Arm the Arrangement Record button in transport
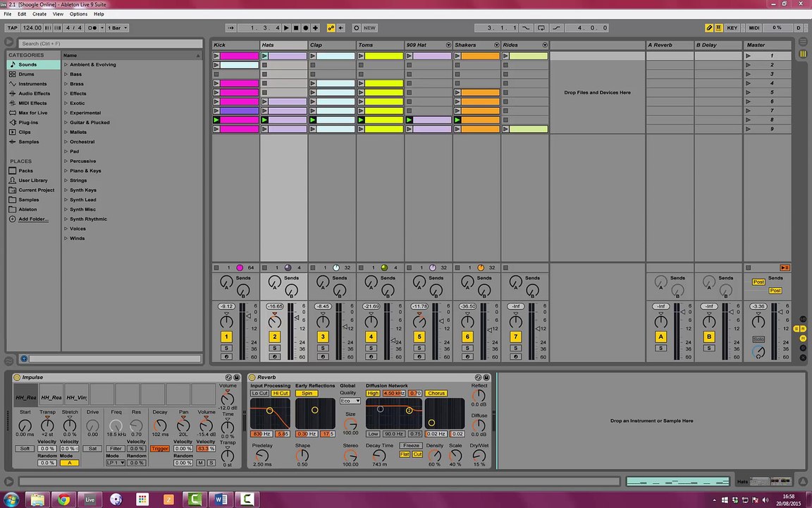The image size is (812, 508). [305, 28]
